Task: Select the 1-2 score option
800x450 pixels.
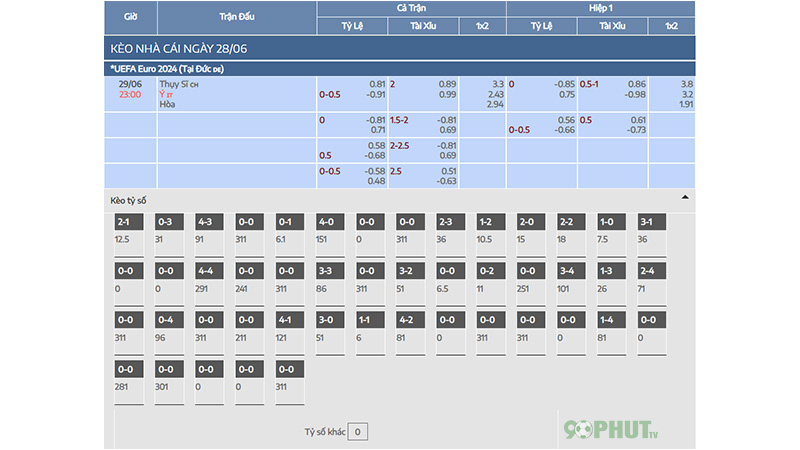Action: [x=491, y=222]
